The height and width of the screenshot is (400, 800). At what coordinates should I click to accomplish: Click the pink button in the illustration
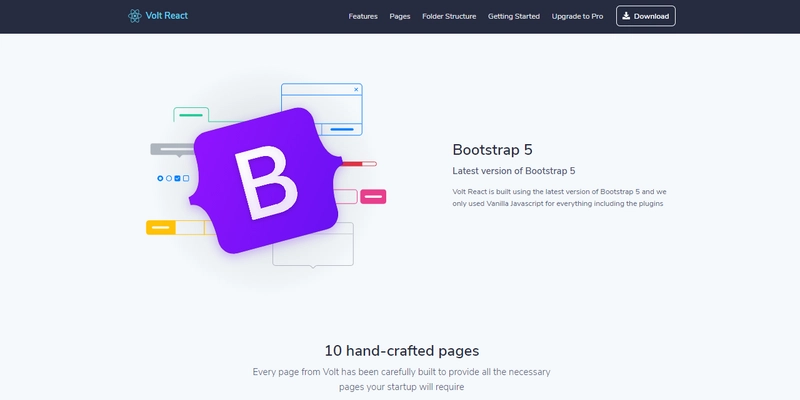click(373, 196)
